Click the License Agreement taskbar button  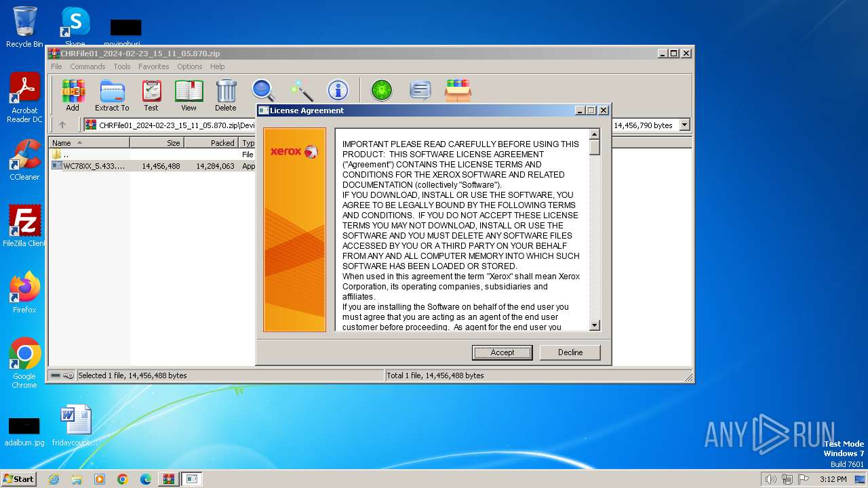(x=192, y=479)
